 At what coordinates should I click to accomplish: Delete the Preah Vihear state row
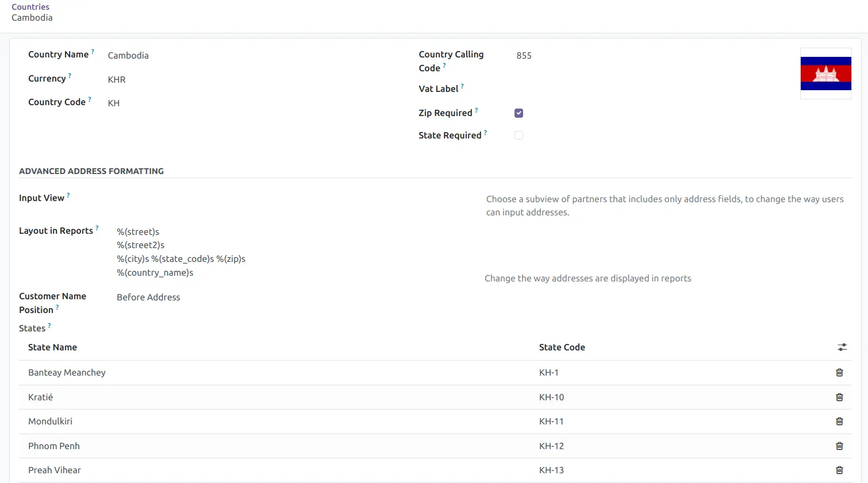[x=839, y=470]
